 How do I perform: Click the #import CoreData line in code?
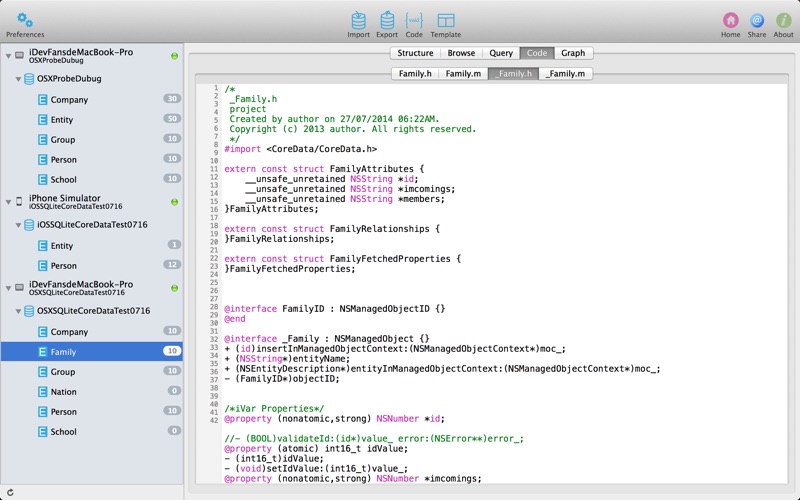point(301,149)
